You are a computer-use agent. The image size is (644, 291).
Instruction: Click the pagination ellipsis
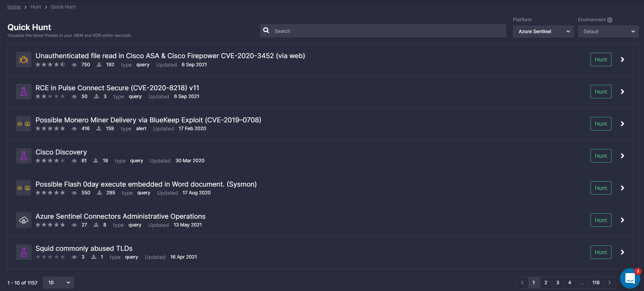582,283
